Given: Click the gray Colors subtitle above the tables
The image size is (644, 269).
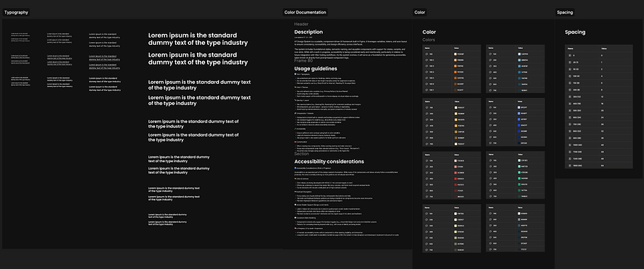Looking at the screenshot, I should 429,40.
